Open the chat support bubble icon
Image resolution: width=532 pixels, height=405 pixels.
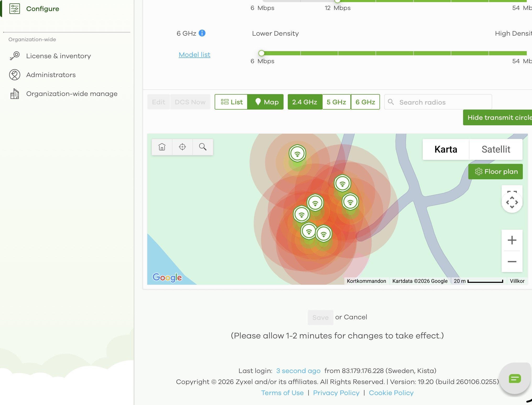514,379
